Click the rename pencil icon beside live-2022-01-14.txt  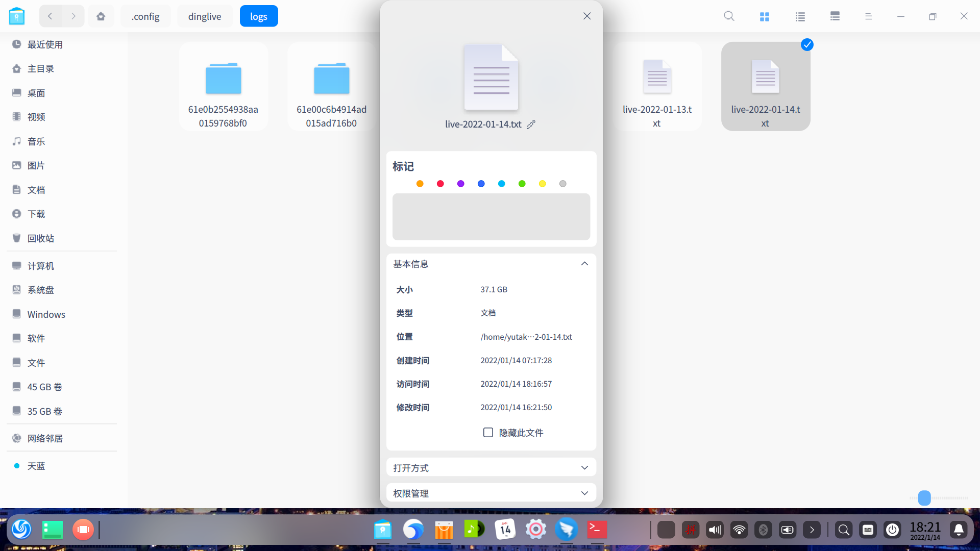531,124
